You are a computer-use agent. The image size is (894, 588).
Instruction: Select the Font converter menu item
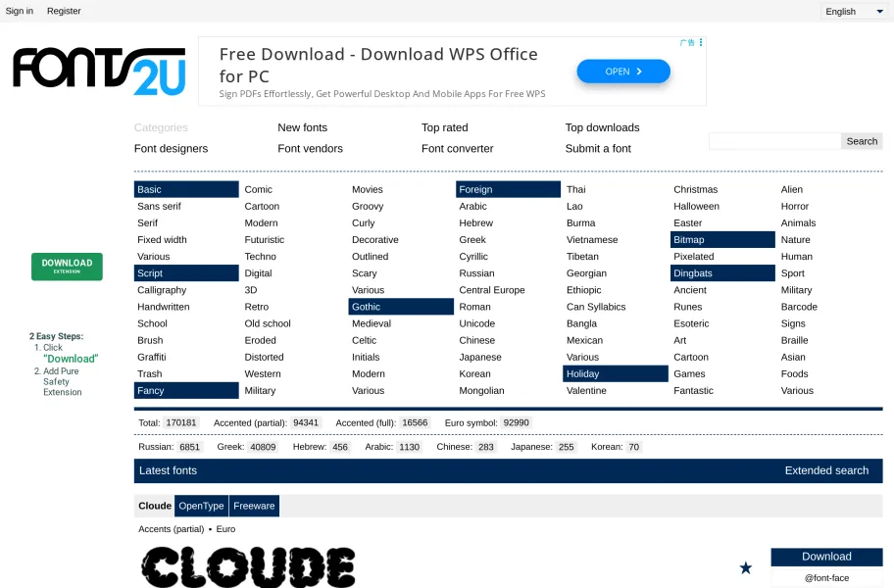[x=457, y=149]
